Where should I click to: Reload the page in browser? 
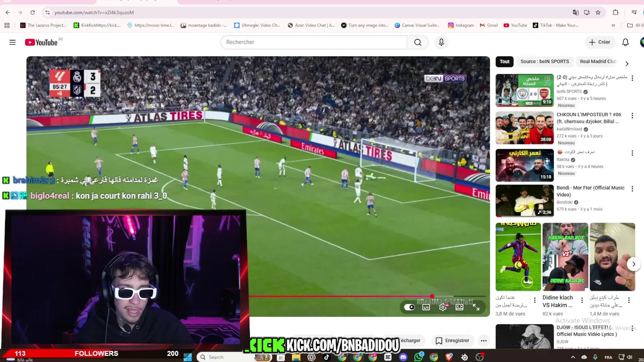[33, 12]
